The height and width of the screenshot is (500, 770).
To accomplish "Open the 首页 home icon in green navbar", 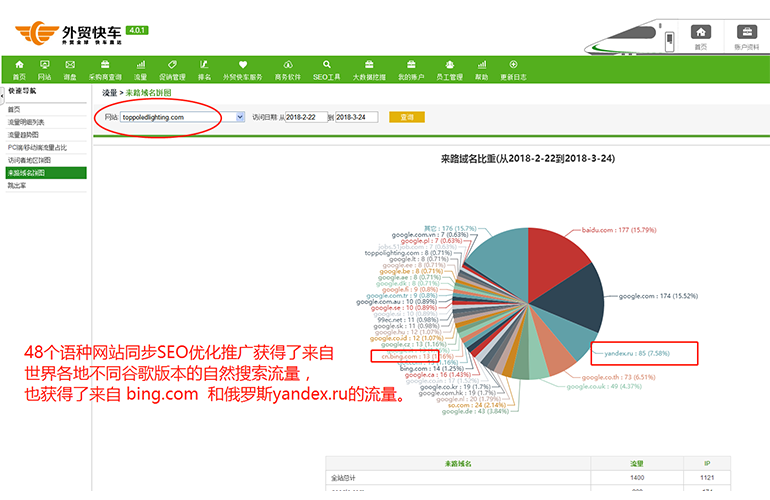I will coord(19,64).
